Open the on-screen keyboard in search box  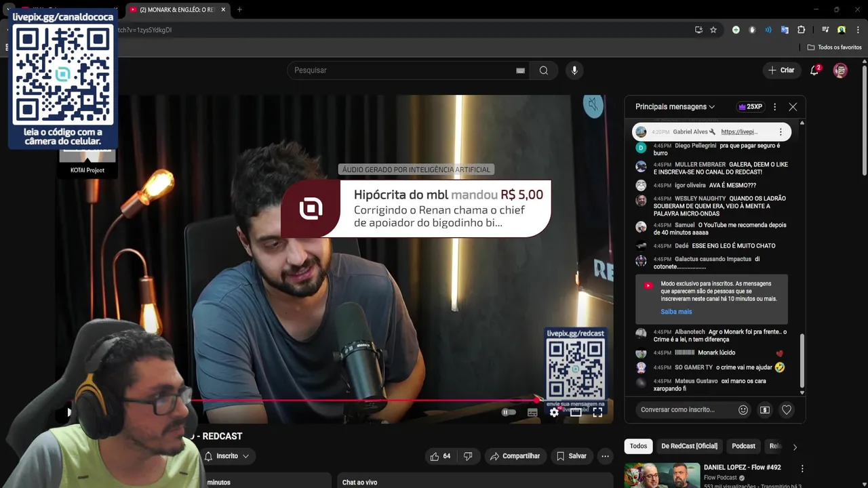520,70
